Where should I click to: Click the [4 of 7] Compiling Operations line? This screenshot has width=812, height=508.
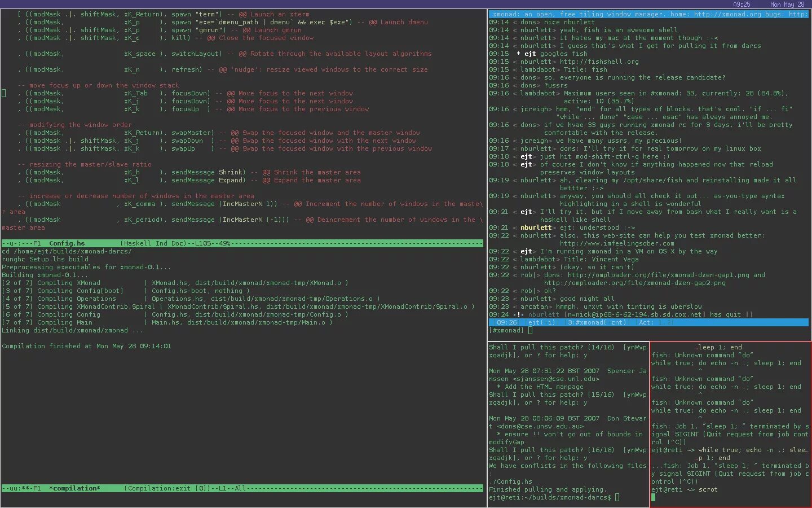tap(191, 299)
